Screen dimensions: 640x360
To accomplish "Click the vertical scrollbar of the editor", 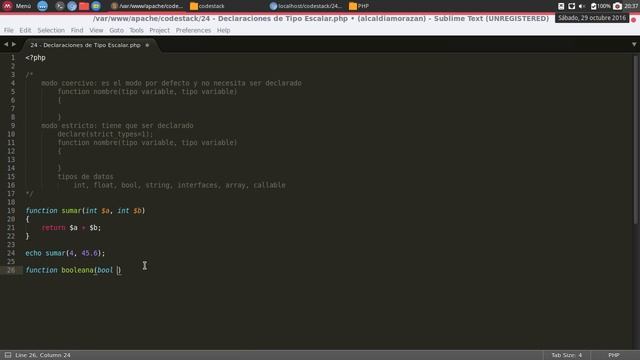I will (636, 139).
